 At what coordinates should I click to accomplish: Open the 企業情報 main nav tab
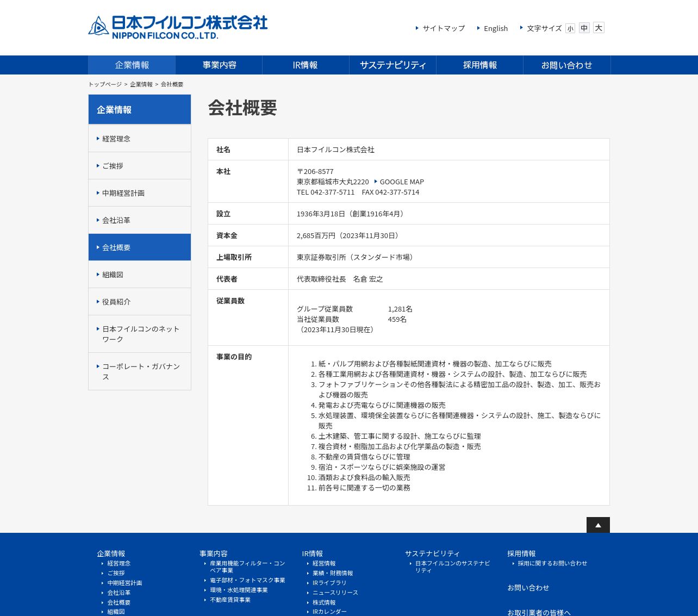(132, 65)
